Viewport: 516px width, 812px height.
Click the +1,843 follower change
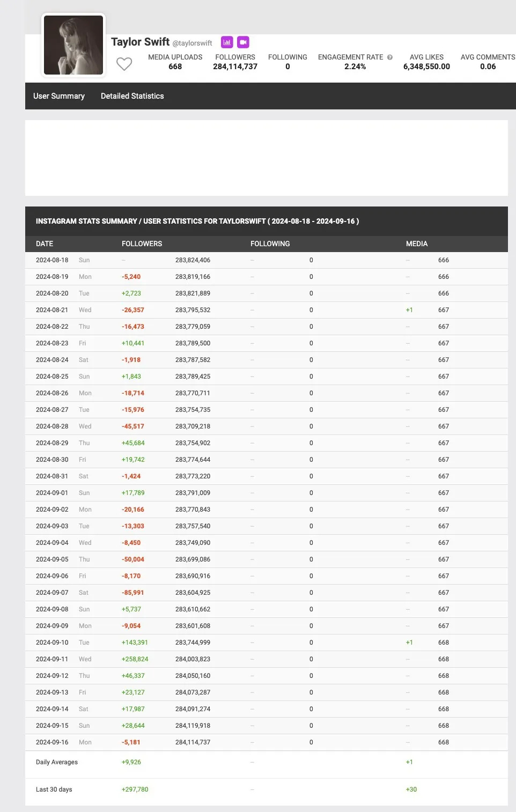point(131,377)
